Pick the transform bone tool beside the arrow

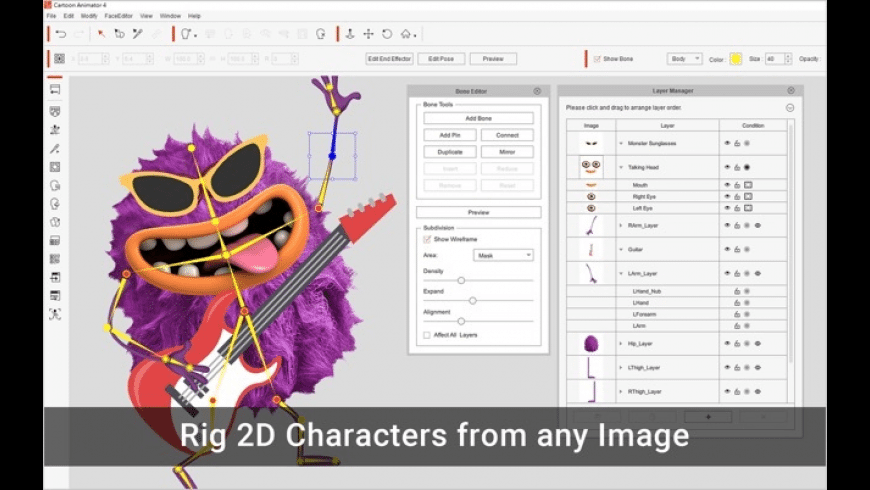pyautogui.click(x=119, y=34)
